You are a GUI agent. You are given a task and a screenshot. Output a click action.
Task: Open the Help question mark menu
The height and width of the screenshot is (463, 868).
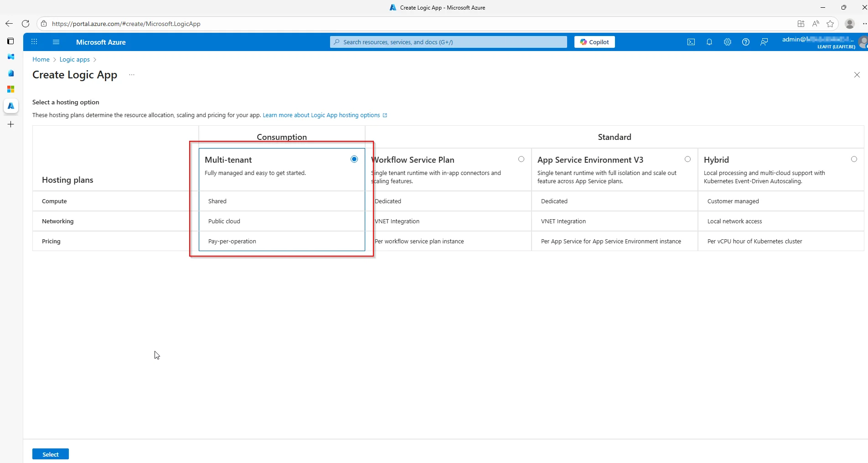point(746,42)
